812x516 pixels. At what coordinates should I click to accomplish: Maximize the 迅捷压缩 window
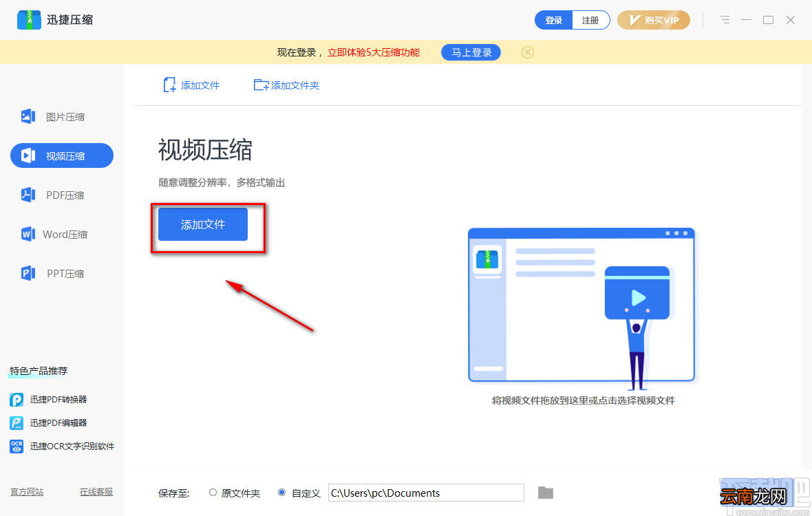coord(769,20)
